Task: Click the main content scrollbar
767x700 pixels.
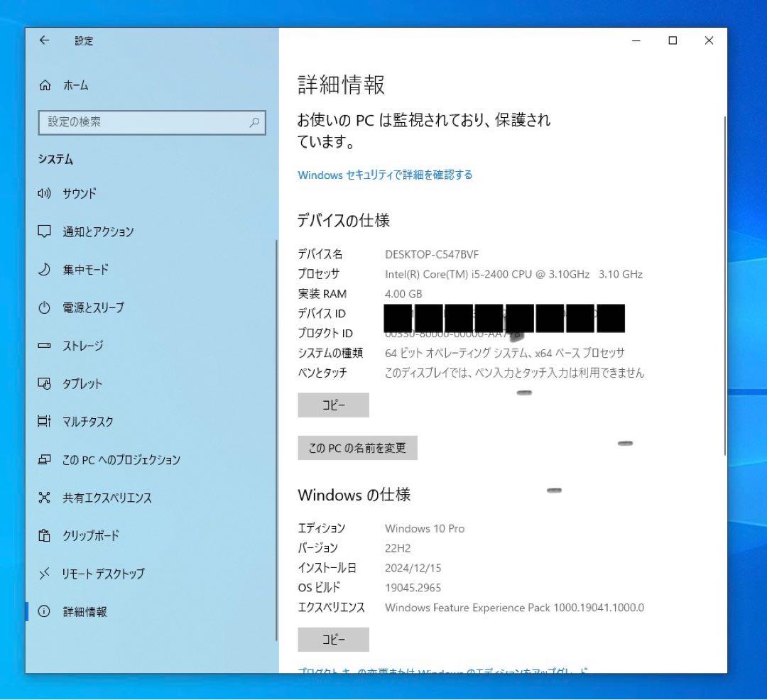Action: [724, 286]
